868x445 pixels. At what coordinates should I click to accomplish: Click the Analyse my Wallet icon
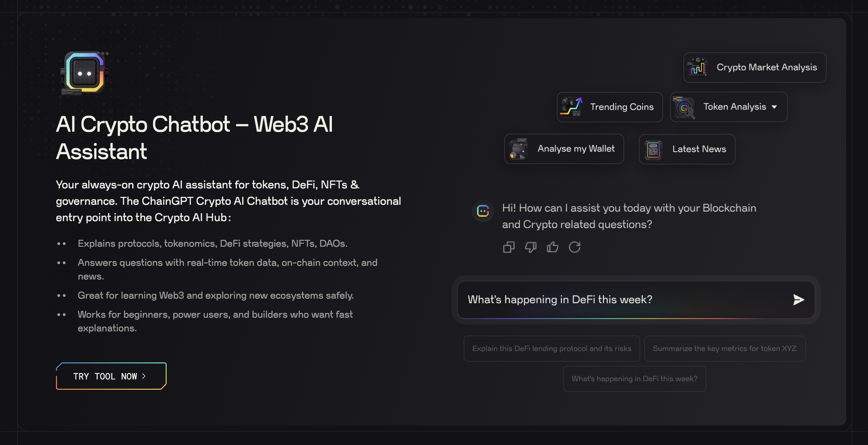[x=518, y=149]
